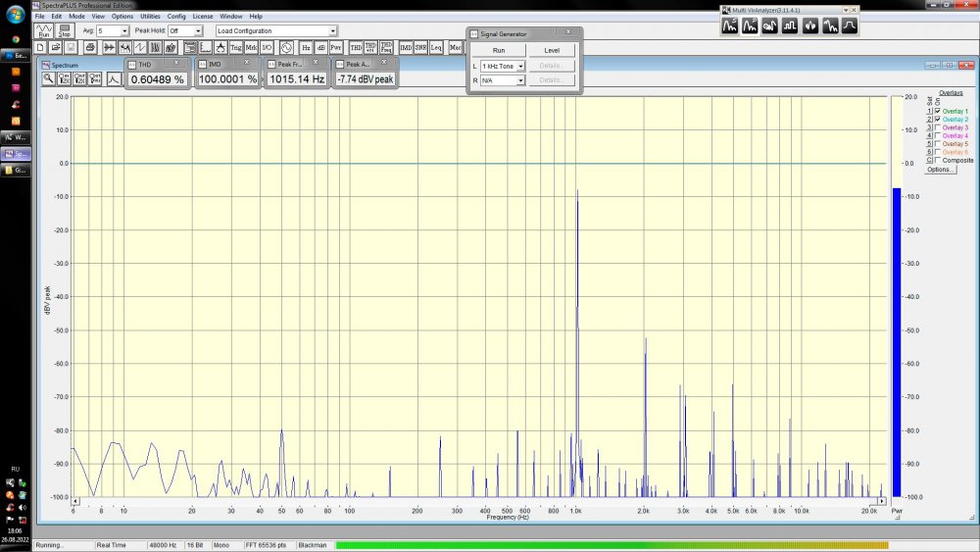Open the Peak Hold dropdown

tap(199, 31)
